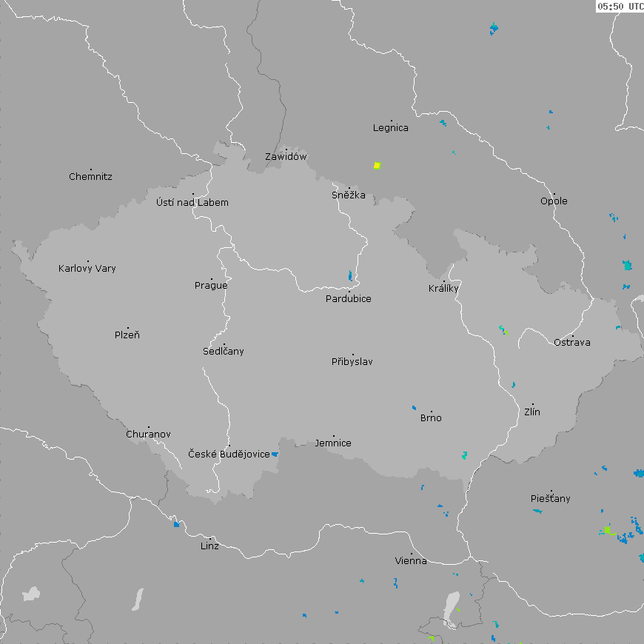The width and height of the screenshot is (644, 644).
Task: Select the Piešťany label
Action: (x=550, y=499)
